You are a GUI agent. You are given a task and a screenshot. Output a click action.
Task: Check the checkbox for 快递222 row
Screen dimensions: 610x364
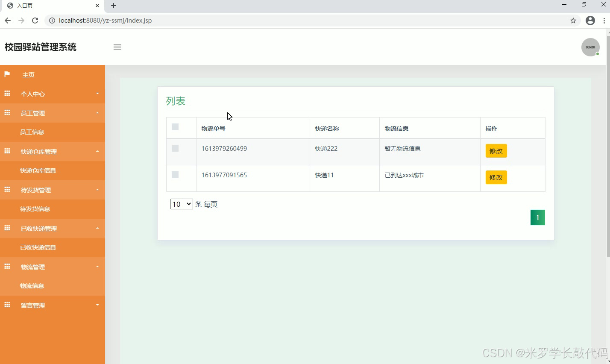(175, 148)
